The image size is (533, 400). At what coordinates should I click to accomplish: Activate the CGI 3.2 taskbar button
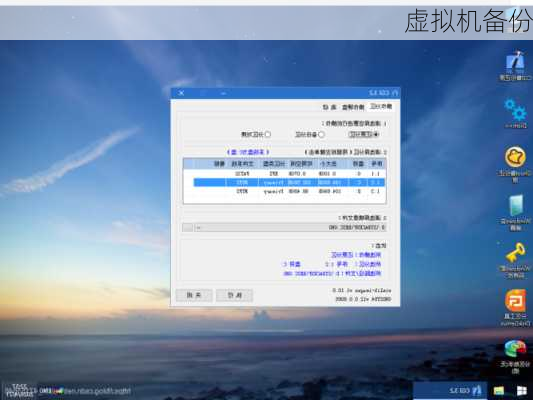450,390
